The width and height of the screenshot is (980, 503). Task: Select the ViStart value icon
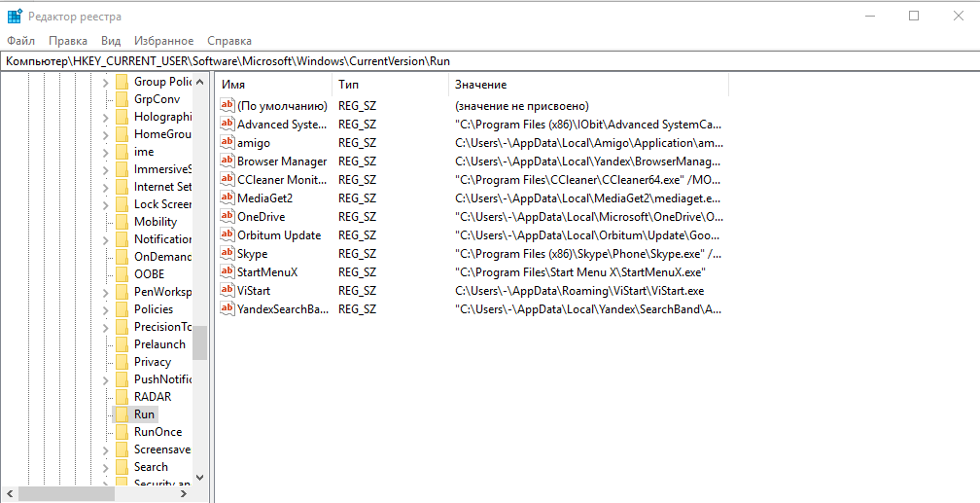[x=227, y=290]
